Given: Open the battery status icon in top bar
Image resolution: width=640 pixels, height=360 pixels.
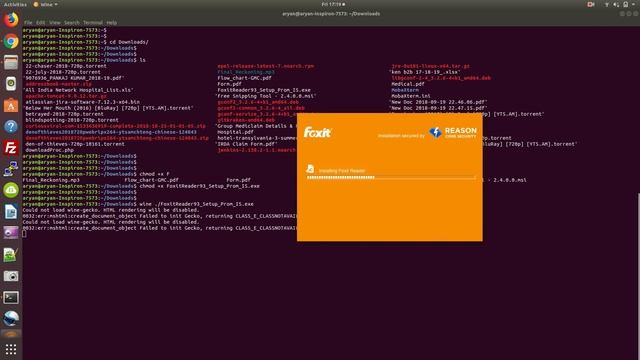Looking at the screenshot, I should [625, 4].
